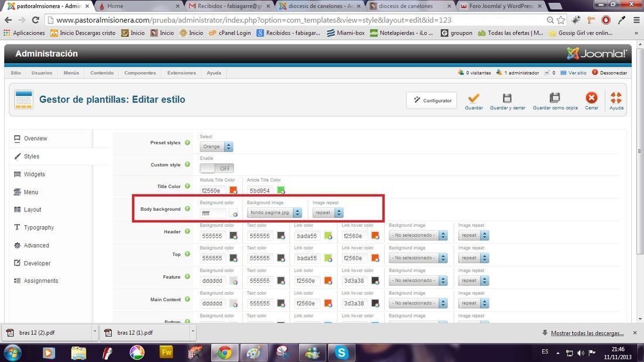
Task: Open the Sitio menu
Action: click(16, 73)
